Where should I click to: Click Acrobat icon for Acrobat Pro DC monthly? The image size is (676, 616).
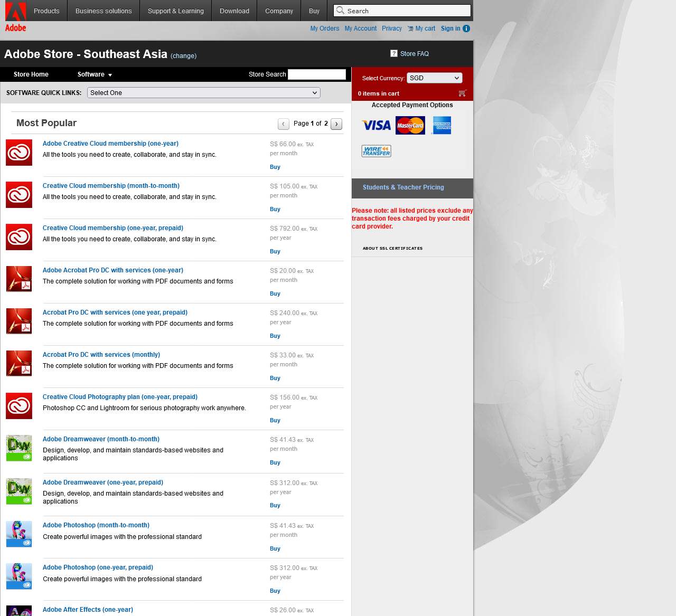[19, 363]
